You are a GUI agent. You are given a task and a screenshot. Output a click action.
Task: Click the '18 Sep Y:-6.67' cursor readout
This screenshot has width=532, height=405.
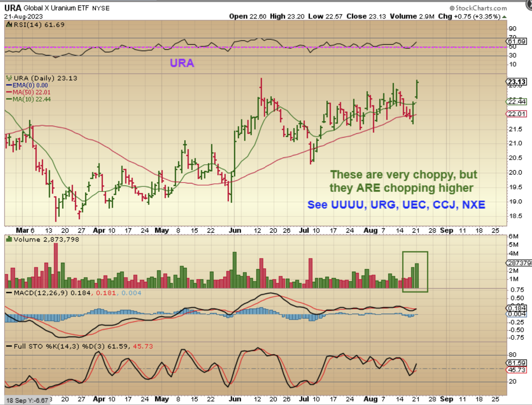click(x=27, y=400)
